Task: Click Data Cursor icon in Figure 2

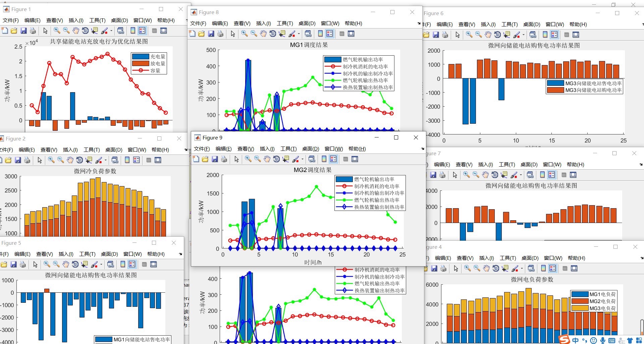Action: tap(89, 160)
